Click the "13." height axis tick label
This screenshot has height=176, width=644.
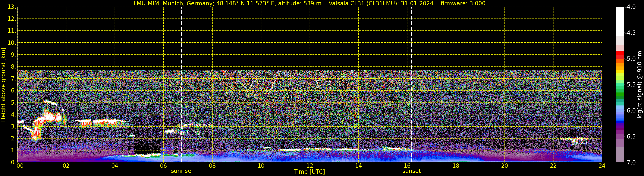pos(12,7)
